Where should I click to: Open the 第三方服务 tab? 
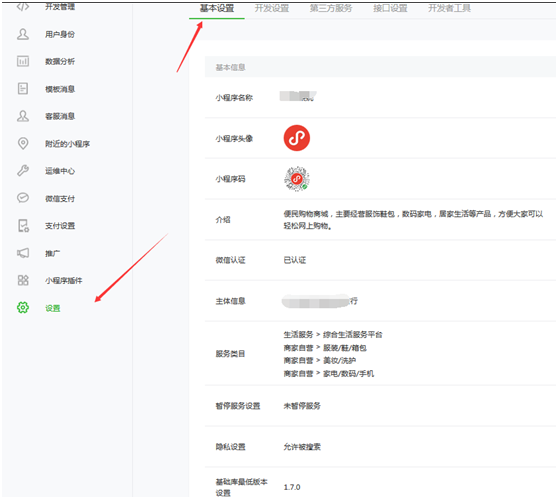pos(331,8)
